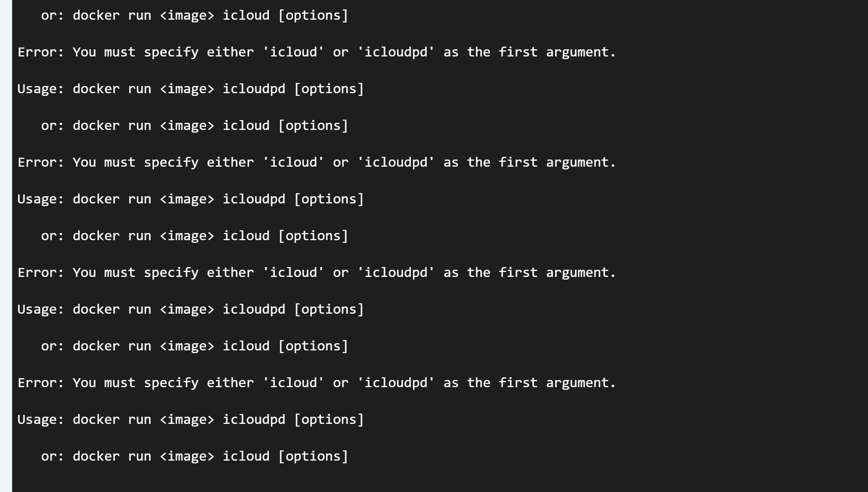This screenshot has width=868, height=492.
Task: Click the third 'Error: You must specify' line
Action: tap(317, 272)
